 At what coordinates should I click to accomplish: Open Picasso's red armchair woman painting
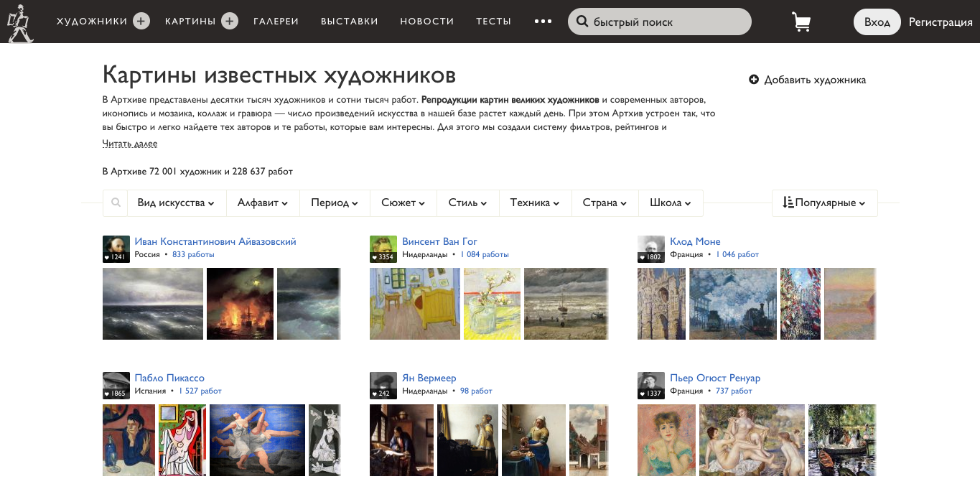click(182, 440)
